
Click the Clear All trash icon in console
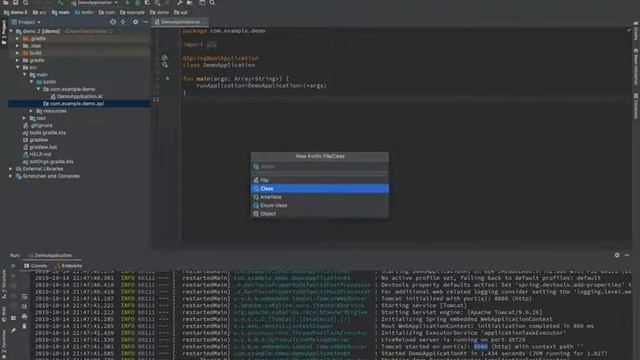(x=24, y=327)
